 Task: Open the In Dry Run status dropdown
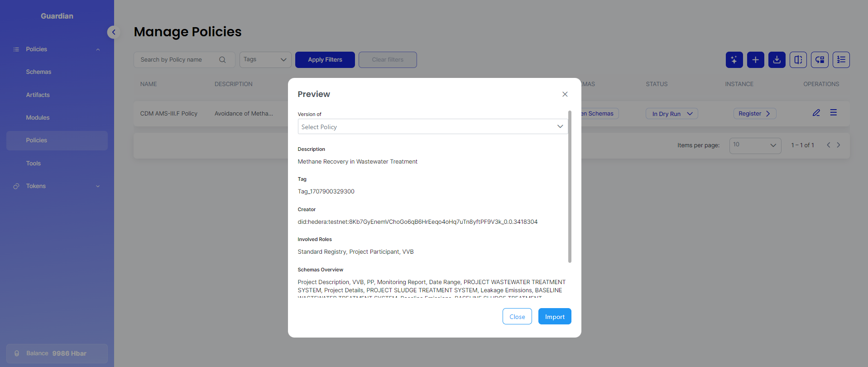[x=671, y=114]
